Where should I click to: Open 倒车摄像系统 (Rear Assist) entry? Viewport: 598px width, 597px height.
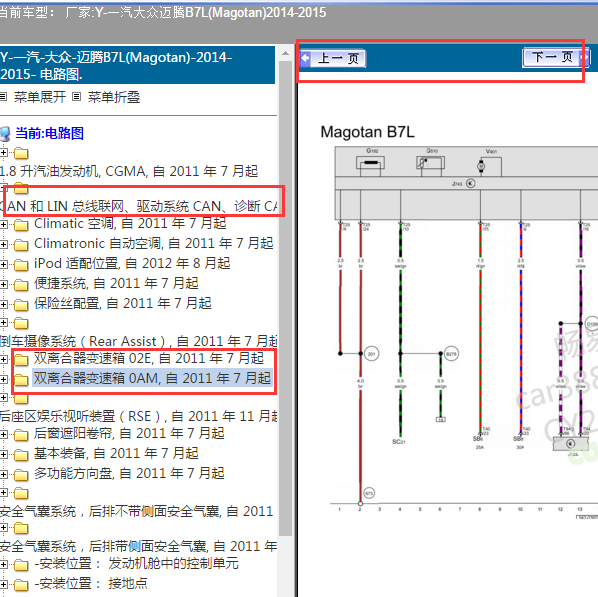tap(138, 341)
